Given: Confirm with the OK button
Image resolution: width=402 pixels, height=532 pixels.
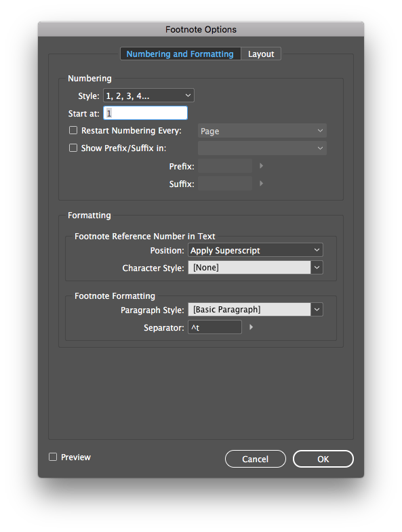Looking at the screenshot, I should tap(323, 459).
